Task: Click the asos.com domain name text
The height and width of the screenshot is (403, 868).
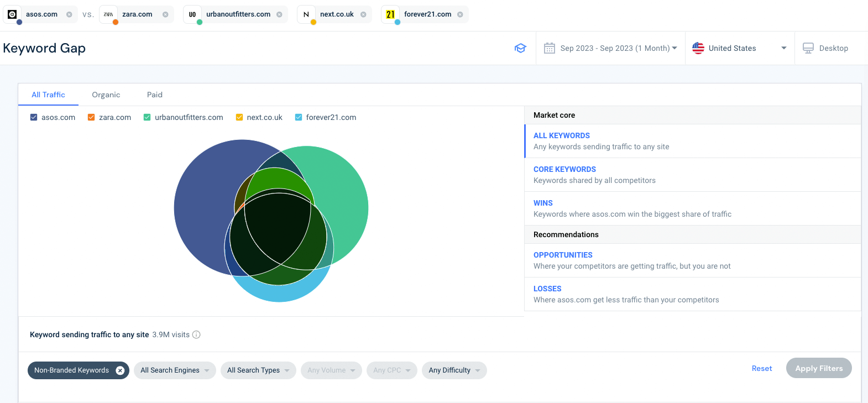Action: point(41,14)
